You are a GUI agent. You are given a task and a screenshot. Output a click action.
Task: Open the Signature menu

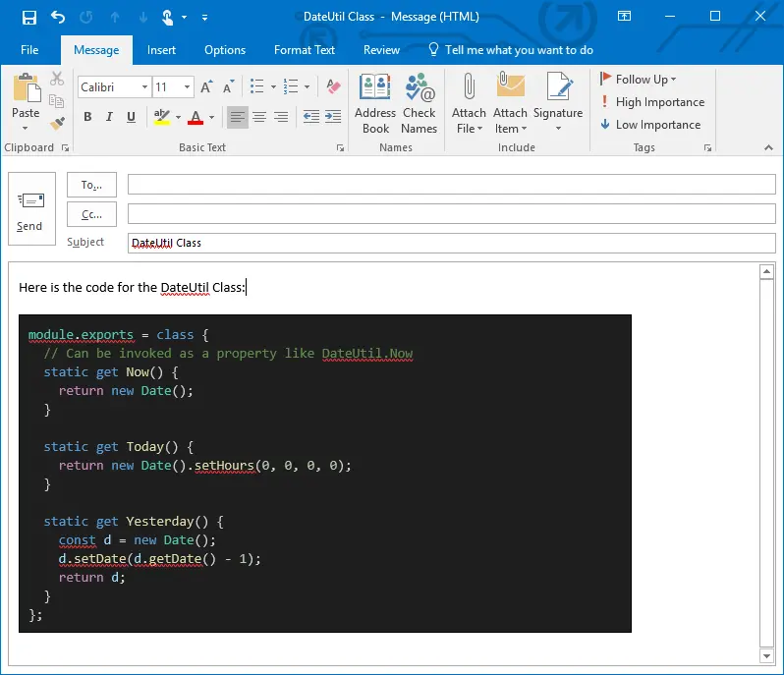pyautogui.click(x=558, y=102)
